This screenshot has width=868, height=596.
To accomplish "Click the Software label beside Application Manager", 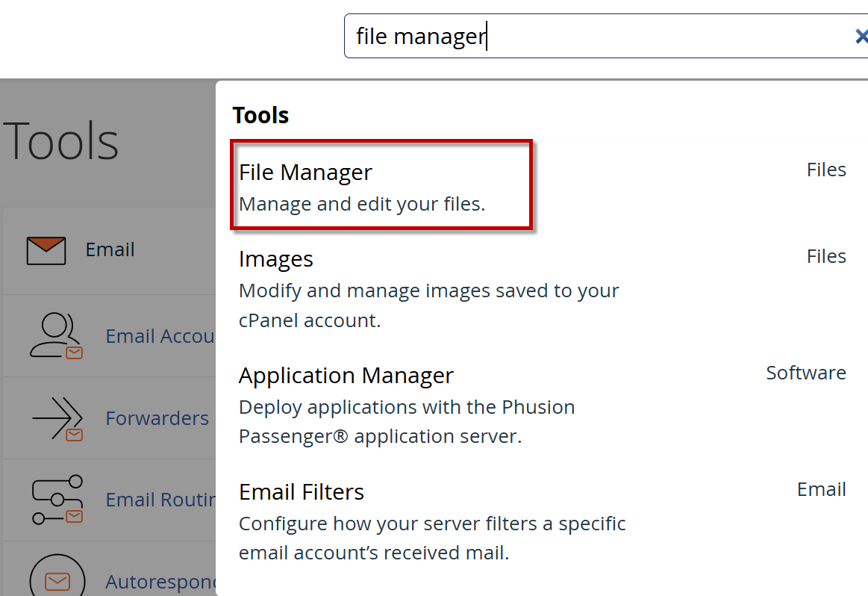I will pyautogui.click(x=805, y=373).
